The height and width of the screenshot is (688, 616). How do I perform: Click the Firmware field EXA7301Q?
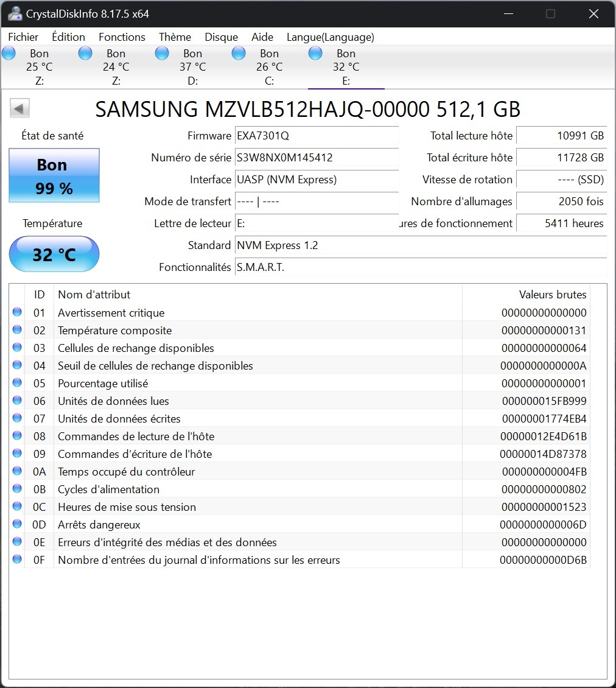point(317,136)
